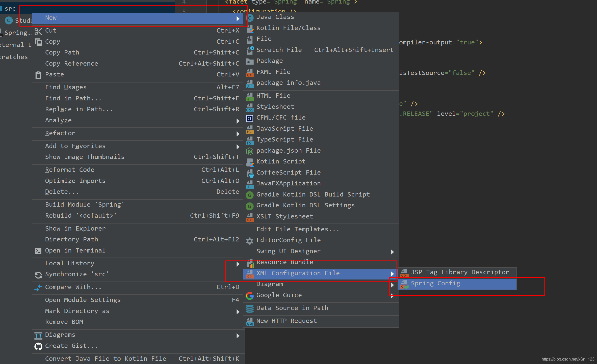The width and height of the screenshot is (597, 364).
Task: Click the XSLT Stylesheet icon
Action: pos(250,217)
